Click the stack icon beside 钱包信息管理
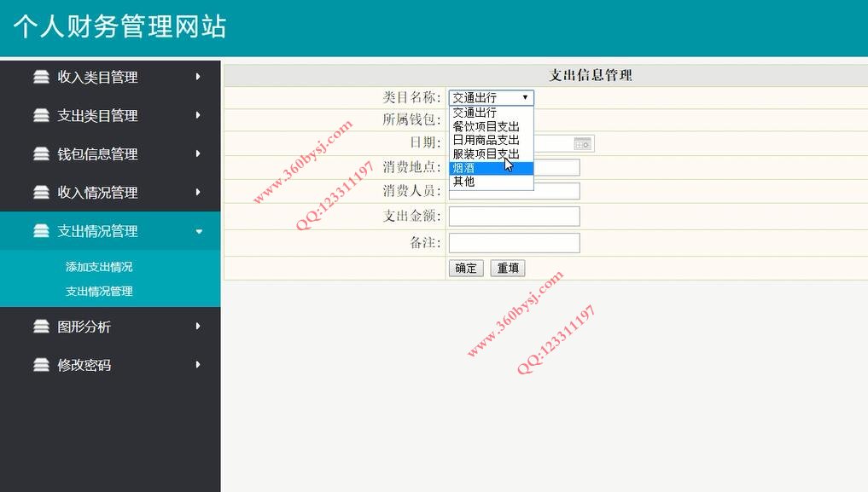The width and height of the screenshot is (868, 492). [41, 153]
